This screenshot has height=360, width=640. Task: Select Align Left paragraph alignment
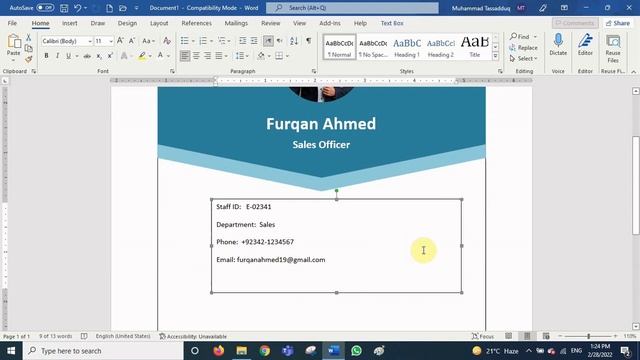(185, 56)
